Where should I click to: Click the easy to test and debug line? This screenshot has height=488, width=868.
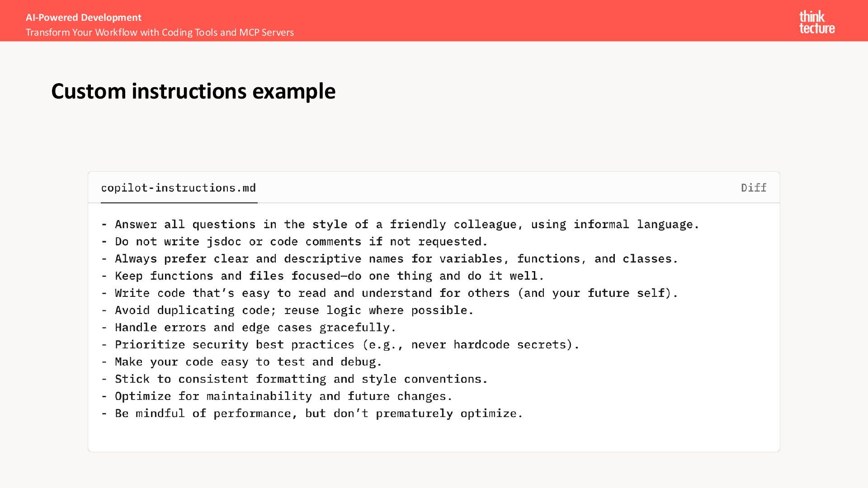(x=241, y=362)
